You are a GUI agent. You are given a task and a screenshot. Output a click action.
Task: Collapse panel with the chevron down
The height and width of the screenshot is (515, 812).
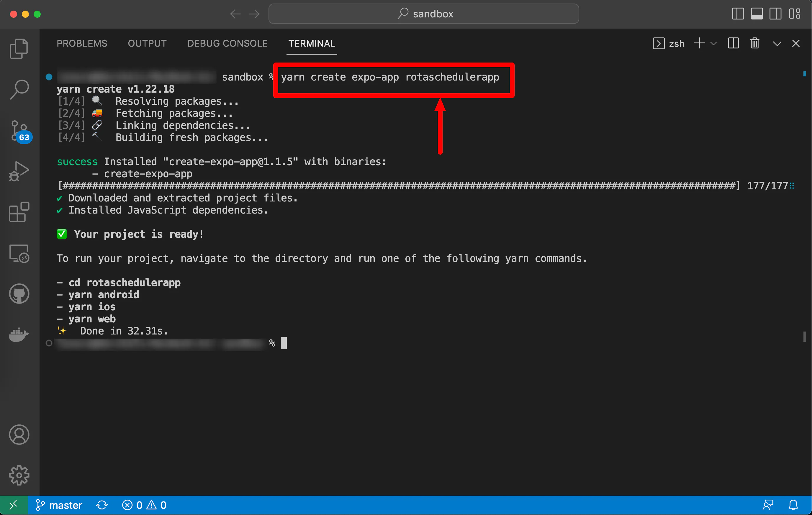pos(777,43)
